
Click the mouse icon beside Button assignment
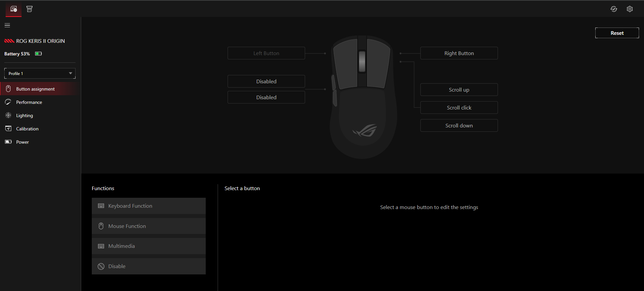[8, 89]
